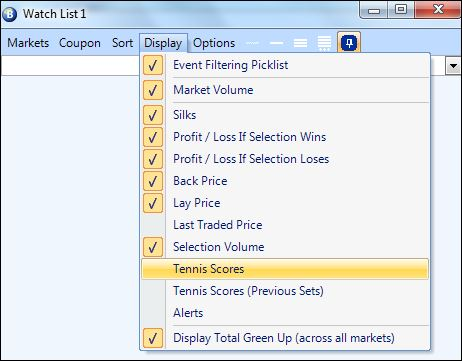Click the pin window icon in toolbar
Viewport: 462px width, 361px height.
(349, 43)
